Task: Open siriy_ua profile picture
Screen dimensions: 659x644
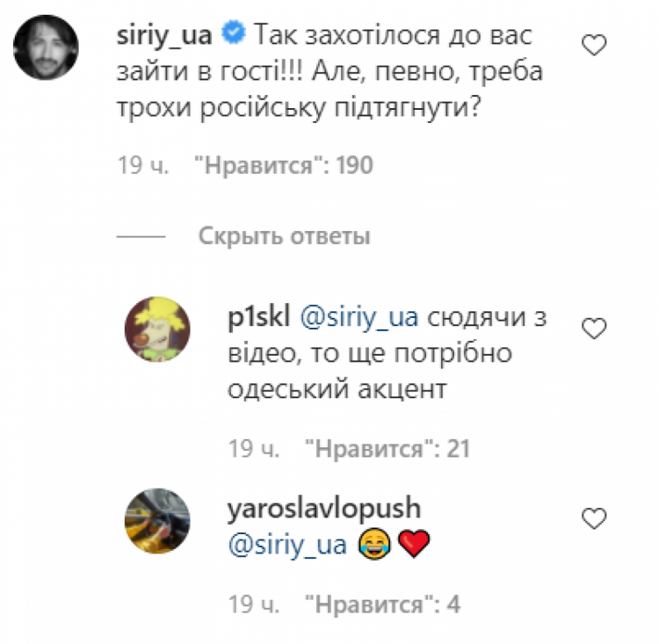Action: 46,47
